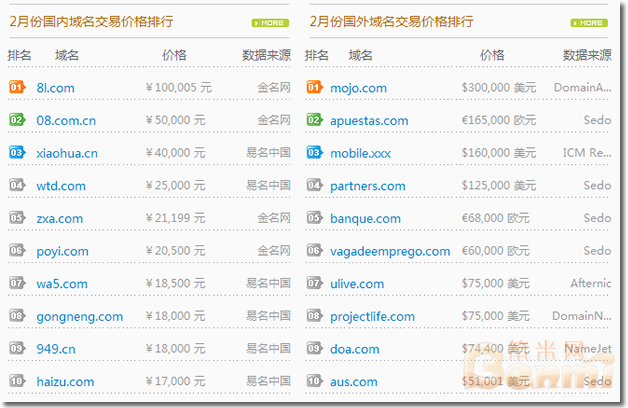Open the aus.com domain link
The height and width of the screenshot is (408, 628).
point(354,382)
